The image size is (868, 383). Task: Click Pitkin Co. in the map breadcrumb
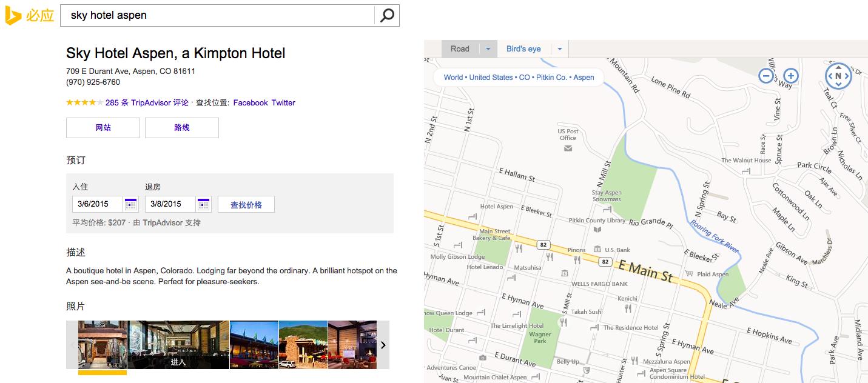point(551,77)
